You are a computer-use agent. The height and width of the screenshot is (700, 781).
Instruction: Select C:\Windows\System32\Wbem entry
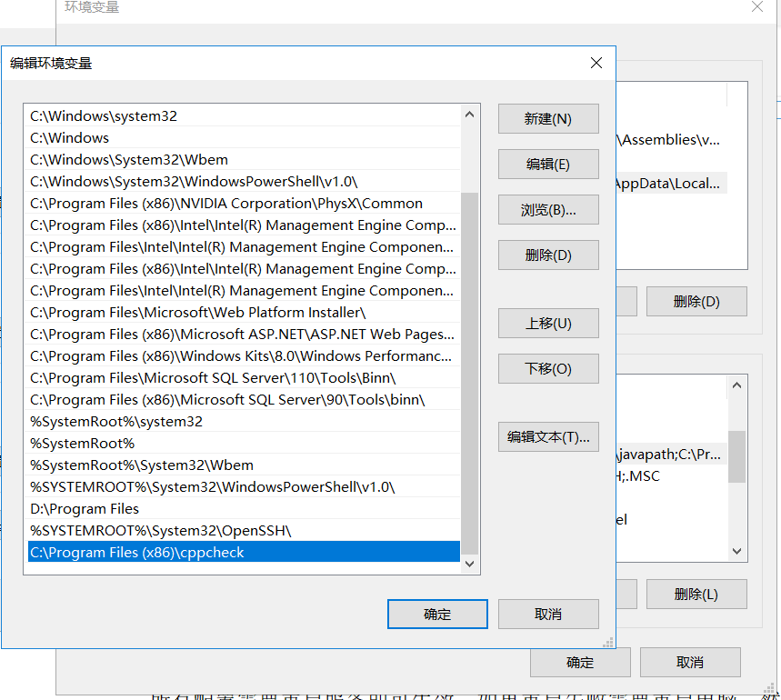(243, 160)
